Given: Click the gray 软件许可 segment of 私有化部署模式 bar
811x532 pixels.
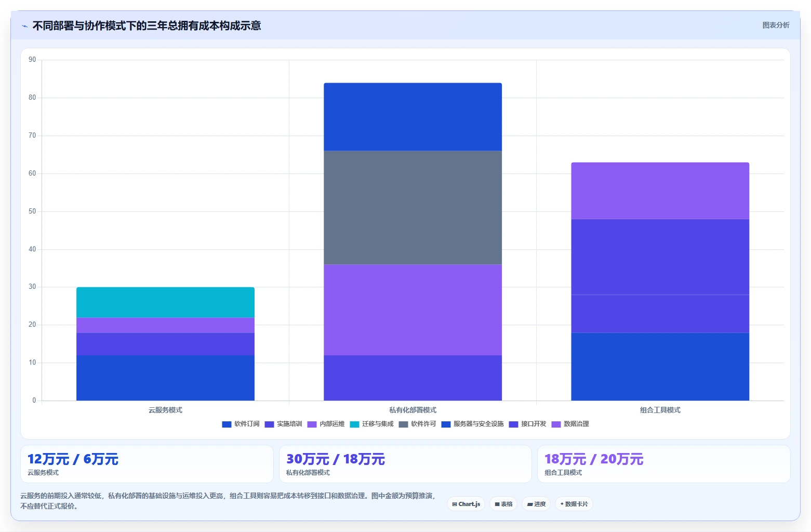Looking at the screenshot, I should tap(413, 208).
